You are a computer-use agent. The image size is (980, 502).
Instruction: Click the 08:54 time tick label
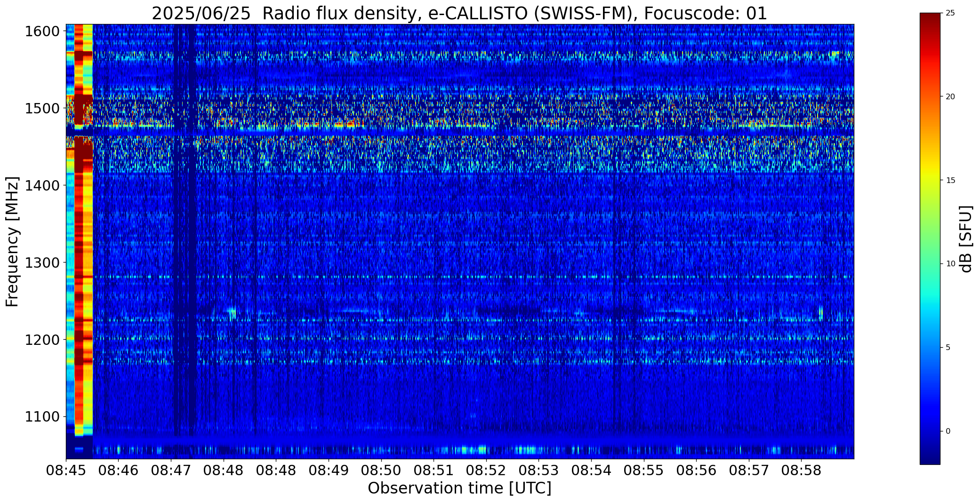tap(591, 470)
